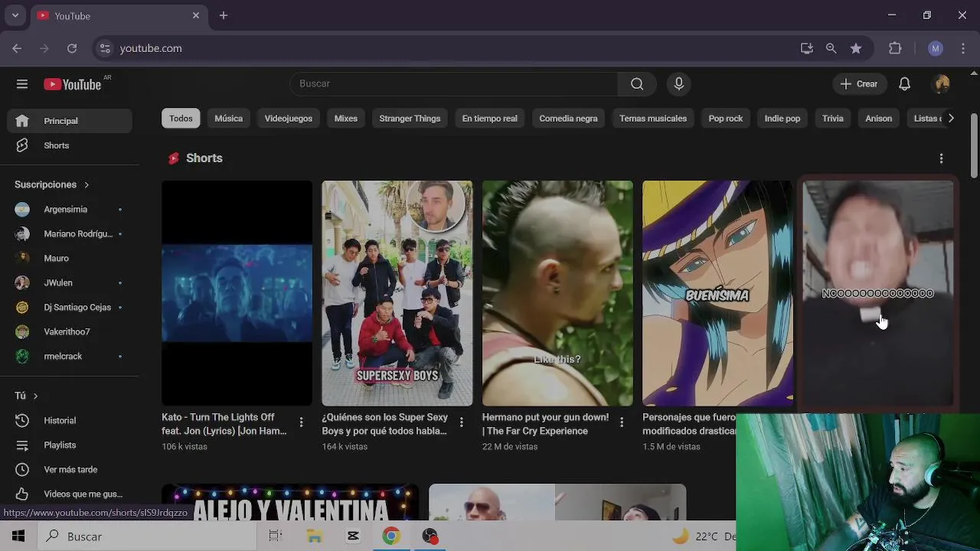
Task: Open the YouTube hamburger guide menu
Action: [x=22, y=84]
